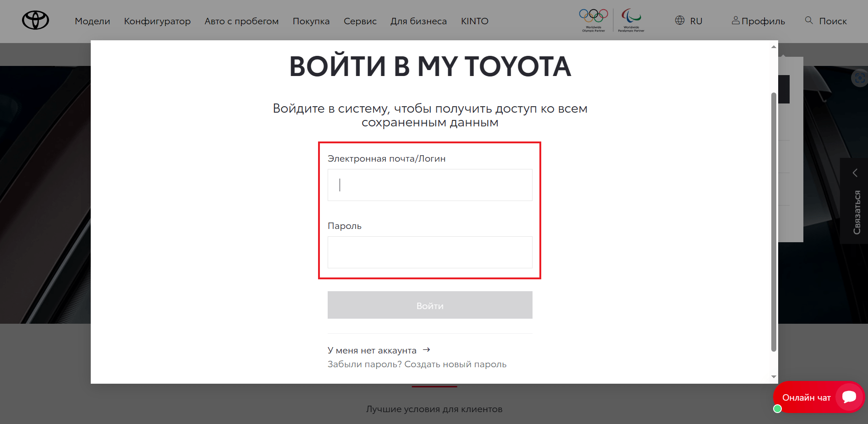Open Поиск search
The image size is (868, 424).
(833, 21)
